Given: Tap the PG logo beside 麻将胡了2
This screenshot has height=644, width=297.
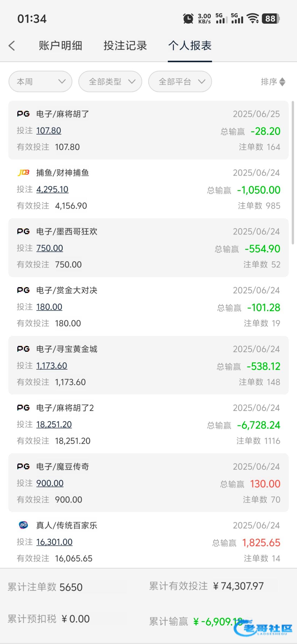Looking at the screenshot, I should click(23, 408).
